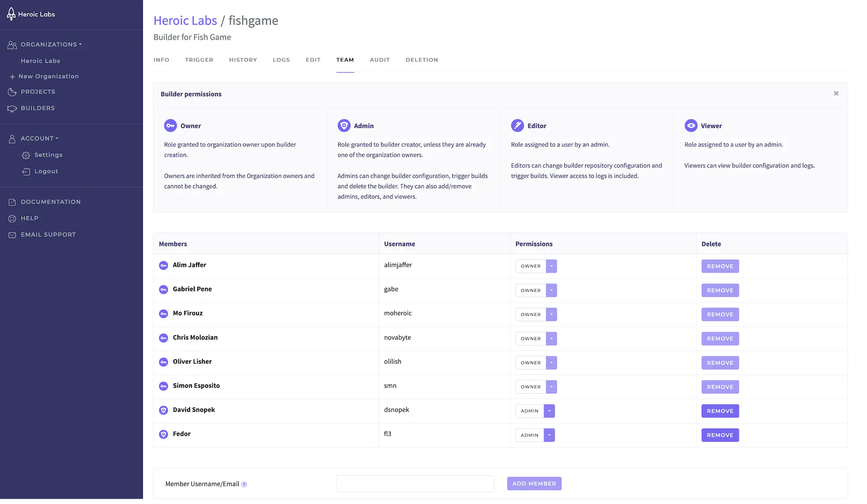Click the Viewer eye icon in permissions panel

pyautogui.click(x=691, y=126)
